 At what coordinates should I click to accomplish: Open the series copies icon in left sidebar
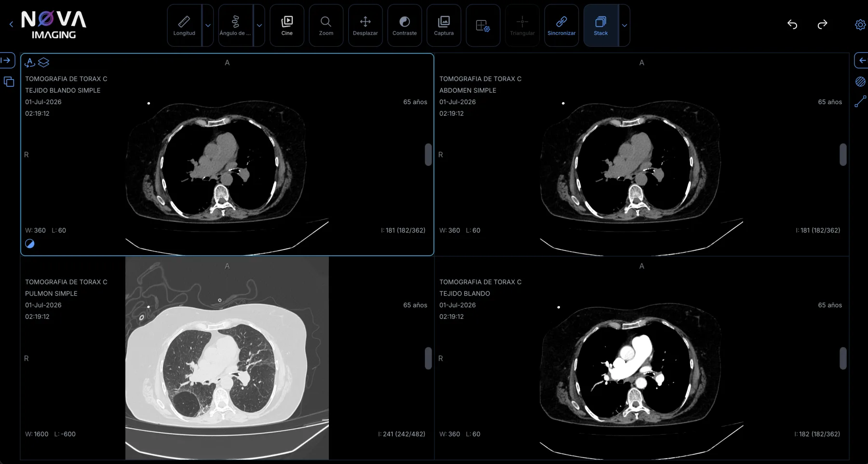9,82
